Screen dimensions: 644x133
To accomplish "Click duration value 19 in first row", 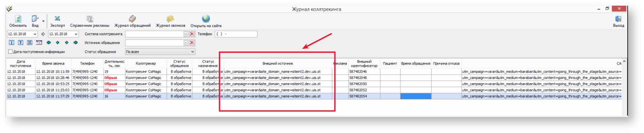I will [106, 72].
